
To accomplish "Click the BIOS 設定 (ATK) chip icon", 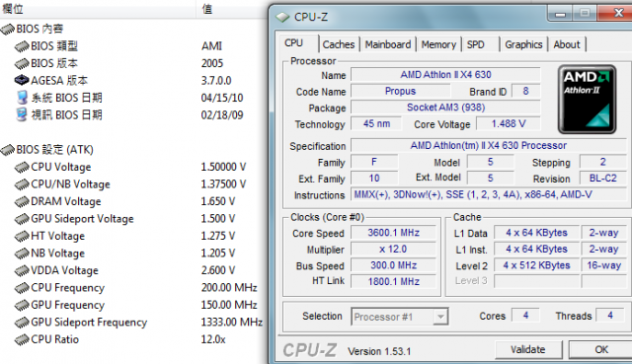I will click(8, 150).
